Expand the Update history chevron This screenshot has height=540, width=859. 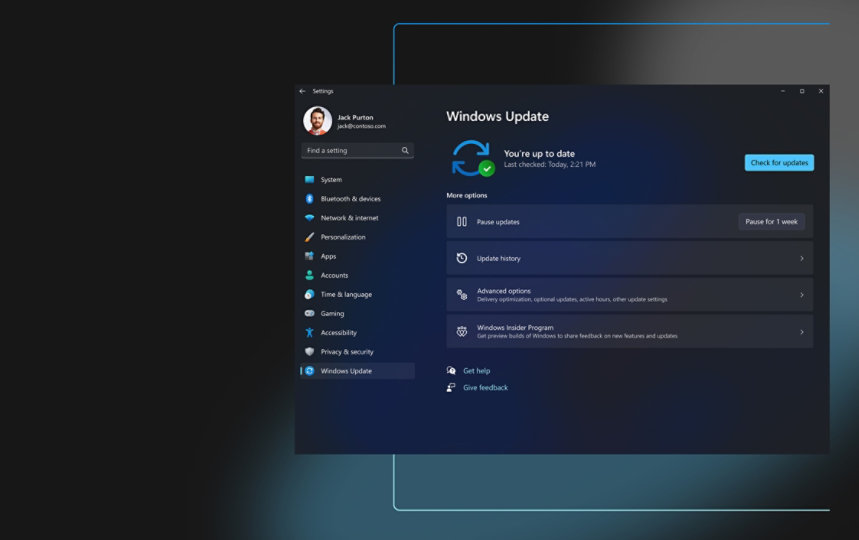click(801, 259)
